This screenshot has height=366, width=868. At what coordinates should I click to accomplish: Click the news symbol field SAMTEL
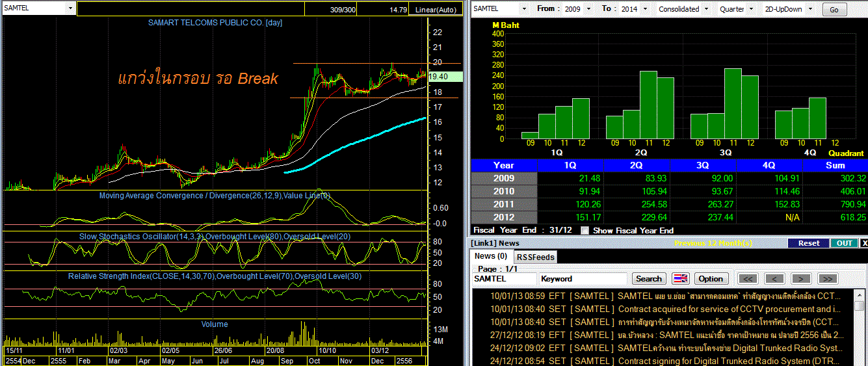(505, 278)
